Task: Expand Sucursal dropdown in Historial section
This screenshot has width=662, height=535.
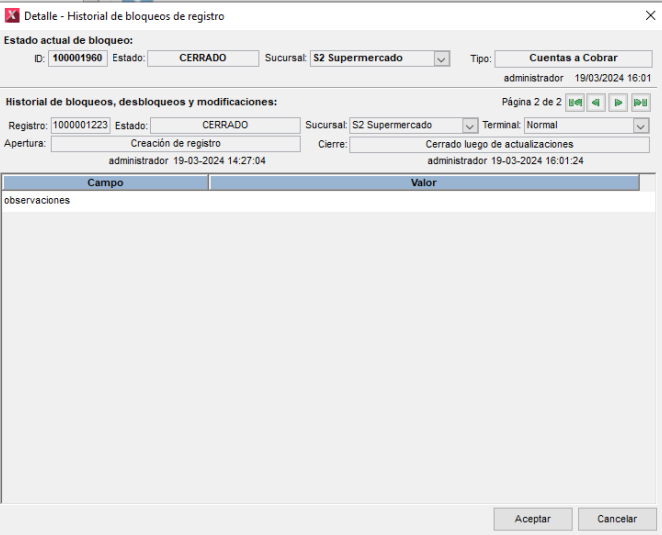Action: (470, 126)
